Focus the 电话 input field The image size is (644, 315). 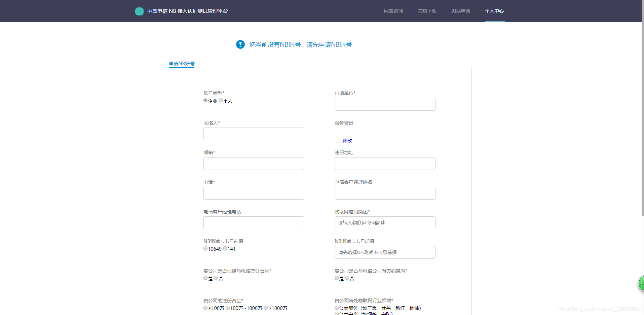coord(254,193)
